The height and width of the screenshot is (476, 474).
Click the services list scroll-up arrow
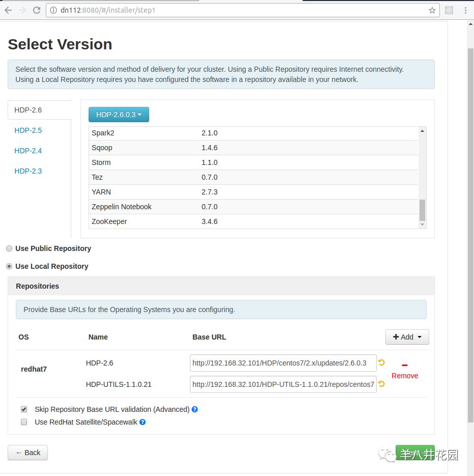[x=422, y=131]
